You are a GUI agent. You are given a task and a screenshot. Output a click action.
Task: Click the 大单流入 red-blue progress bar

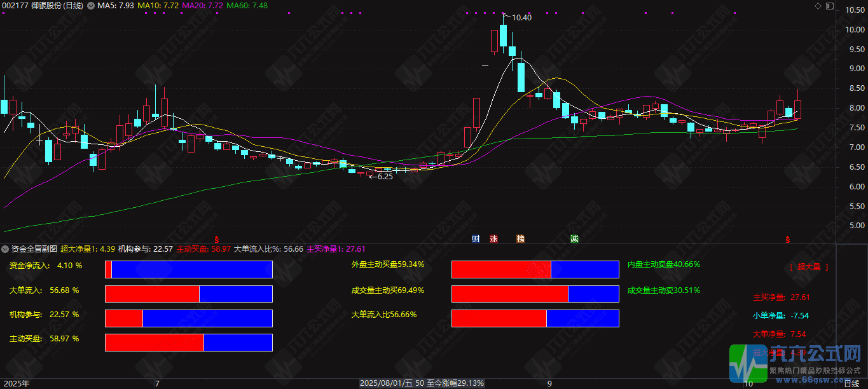click(188, 294)
